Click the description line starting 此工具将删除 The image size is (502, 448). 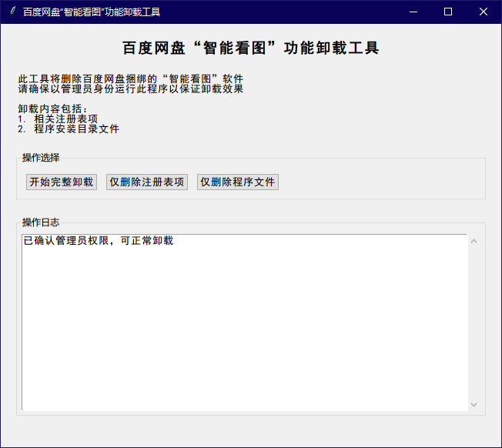point(131,79)
